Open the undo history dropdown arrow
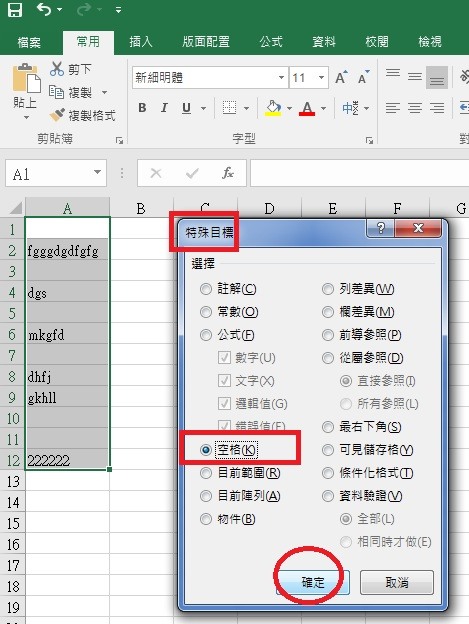 [60, 10]
